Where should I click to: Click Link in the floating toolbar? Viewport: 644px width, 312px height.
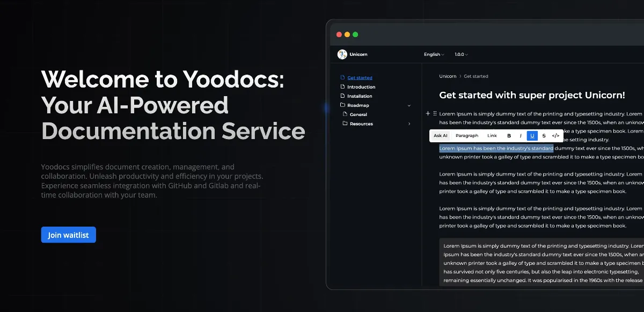(492, 136)
